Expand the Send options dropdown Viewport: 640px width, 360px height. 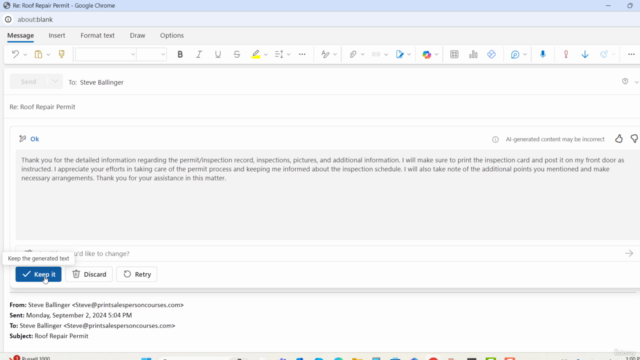[x=55, y=82]
